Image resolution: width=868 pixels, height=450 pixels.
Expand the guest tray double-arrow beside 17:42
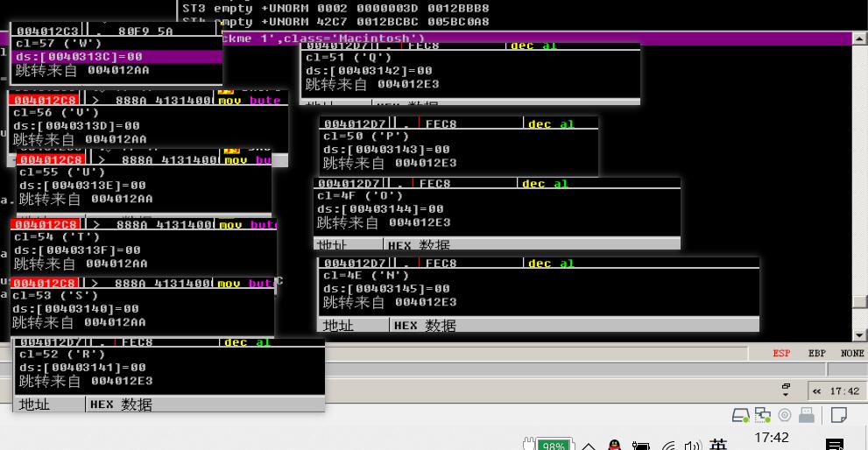tap(816, 391)
